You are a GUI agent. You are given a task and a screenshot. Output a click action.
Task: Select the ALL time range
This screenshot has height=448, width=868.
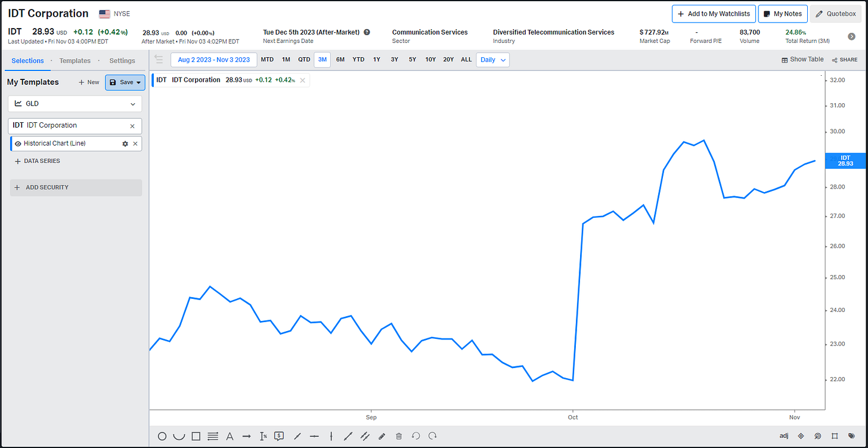(466, 60)
